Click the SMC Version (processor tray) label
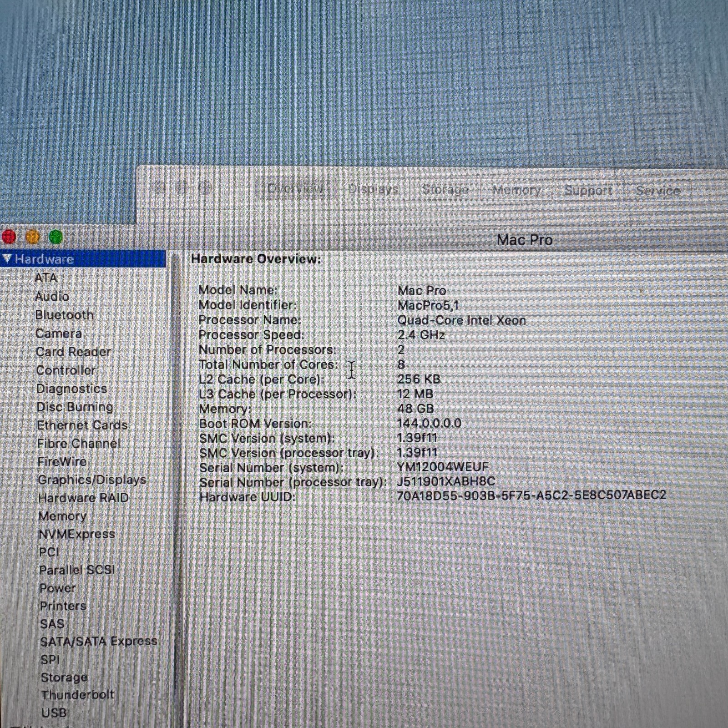This screenshot has width=728, height=728. (x=289, y=453)
